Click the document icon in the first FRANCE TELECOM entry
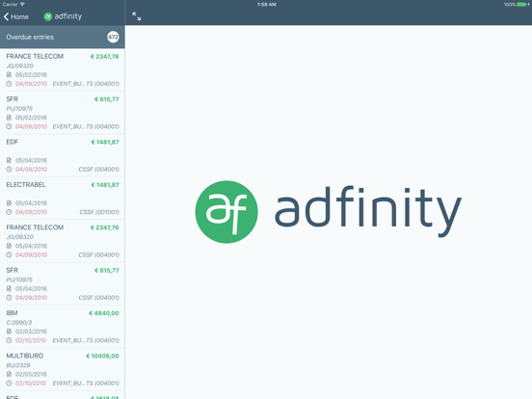 [10, 74]
